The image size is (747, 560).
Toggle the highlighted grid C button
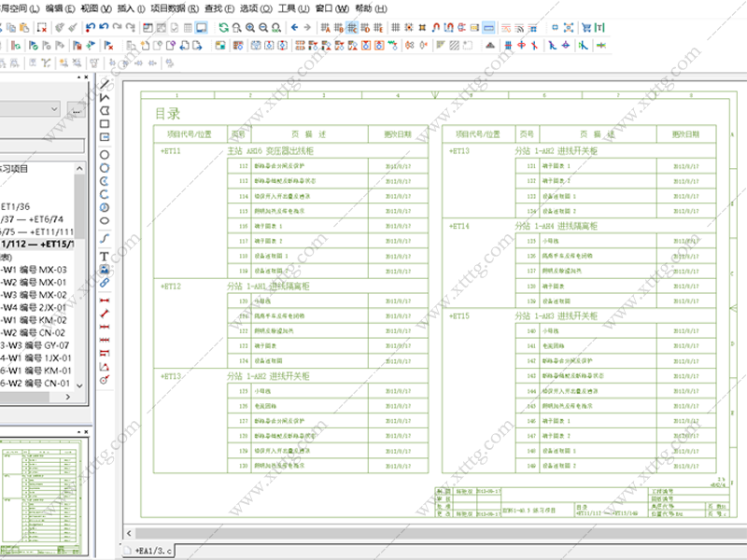point(352,28)
